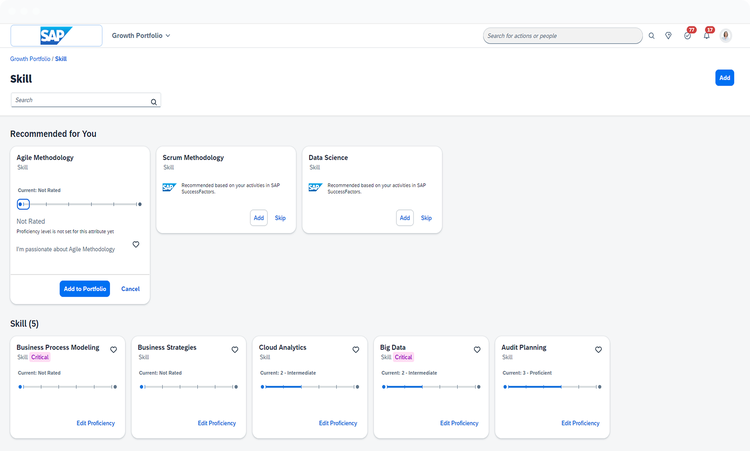Add the Data Science skill
This screenshot has height=451, width=750.
coord(405,218)
